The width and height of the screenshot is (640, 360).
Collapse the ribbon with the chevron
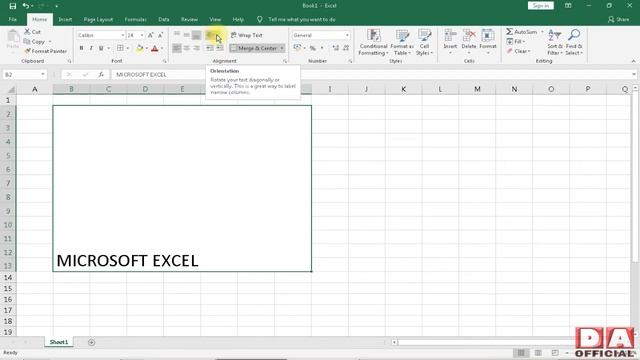point(633,61)
